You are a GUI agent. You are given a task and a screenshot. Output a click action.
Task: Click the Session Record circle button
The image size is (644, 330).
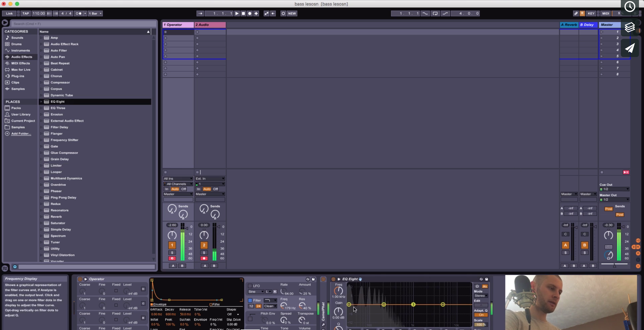click(283, 13)
